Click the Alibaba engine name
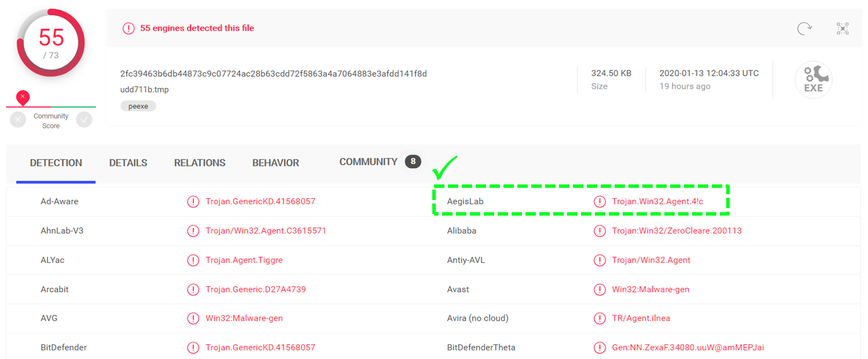Screen dimensions: 868x359 point(462,231)
